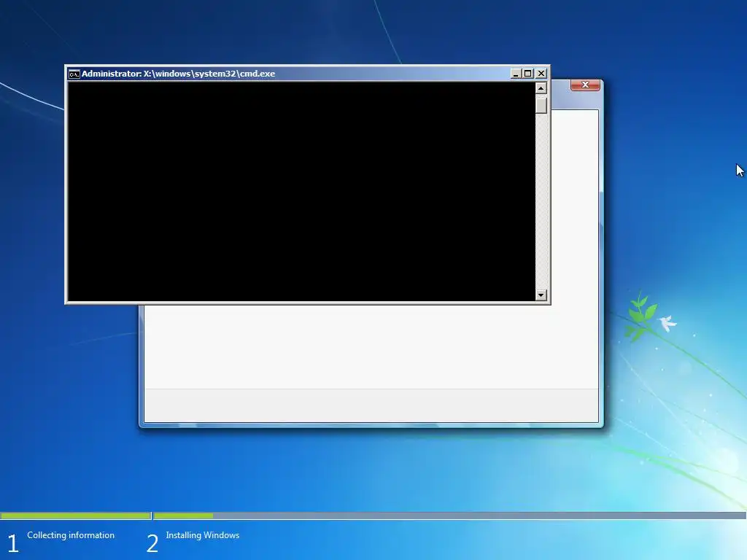Close the Administrator cmd.exe window

[541, 74]
